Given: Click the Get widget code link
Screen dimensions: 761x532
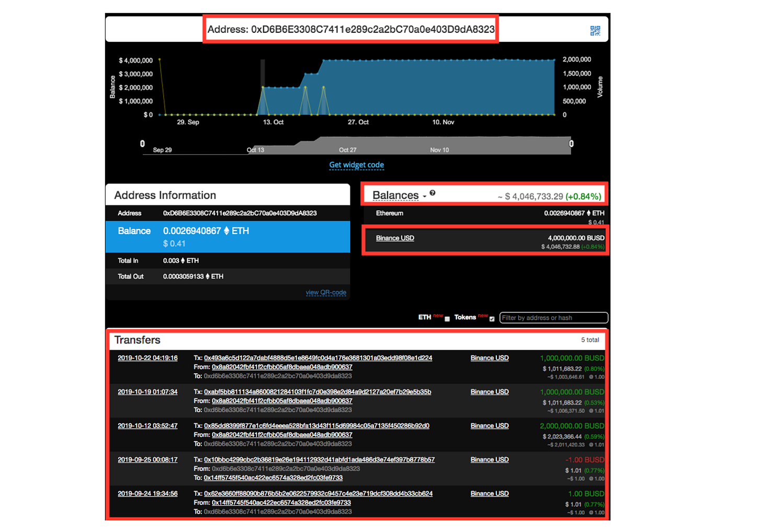Looking at the screenshot, I should click(357, 165).
